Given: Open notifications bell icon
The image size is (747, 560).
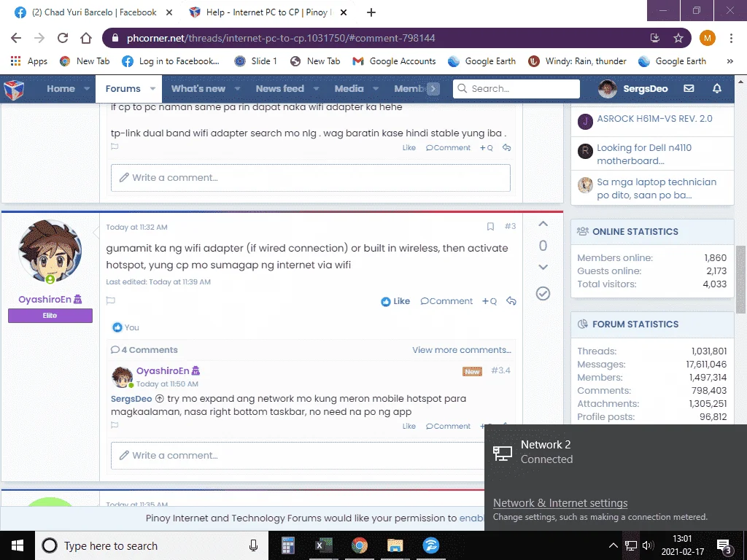Looking at the screenshot, I should [717, 88].
